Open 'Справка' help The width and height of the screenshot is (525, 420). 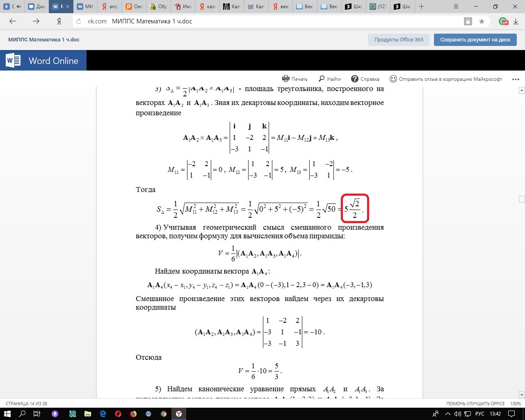pyautogui.click(x=365, y=79)
